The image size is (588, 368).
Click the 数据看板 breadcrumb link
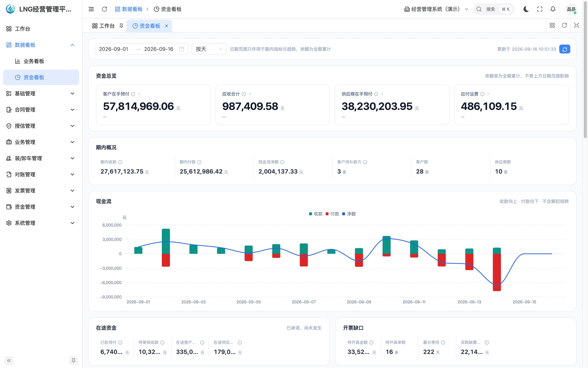click(129, 9)
